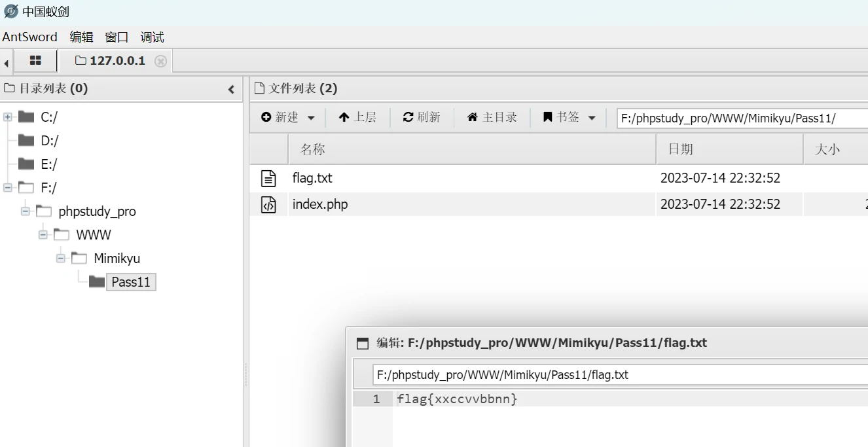The image size is (868, 447).
Task: Collapse the directory list panel chevron
Action: 231,90
